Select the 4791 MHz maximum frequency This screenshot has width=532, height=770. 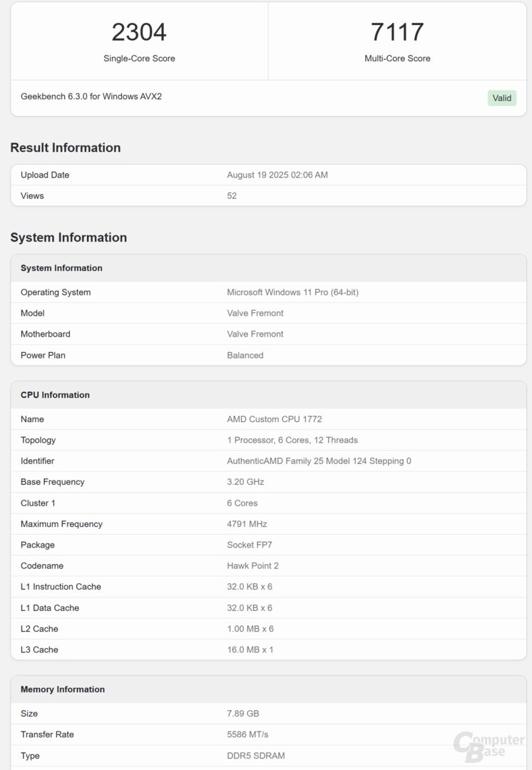click(247, 524)
